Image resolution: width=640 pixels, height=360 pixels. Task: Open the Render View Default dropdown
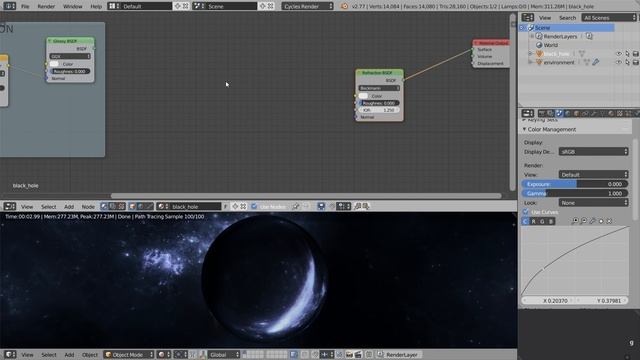[x=593, y=174]
